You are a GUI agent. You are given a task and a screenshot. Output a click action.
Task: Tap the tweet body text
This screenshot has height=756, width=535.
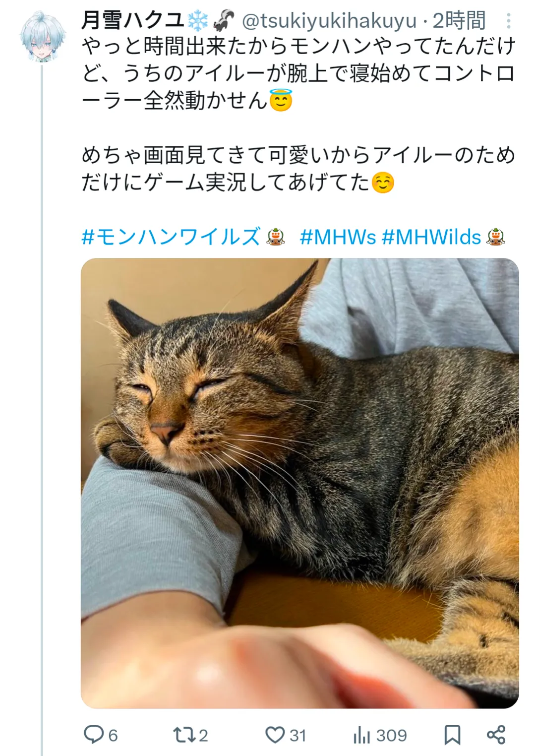tap(298, 115)
